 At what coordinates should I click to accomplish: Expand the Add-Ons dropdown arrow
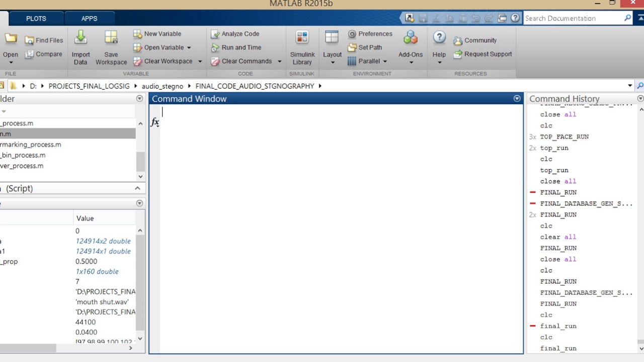pos(411,63)
